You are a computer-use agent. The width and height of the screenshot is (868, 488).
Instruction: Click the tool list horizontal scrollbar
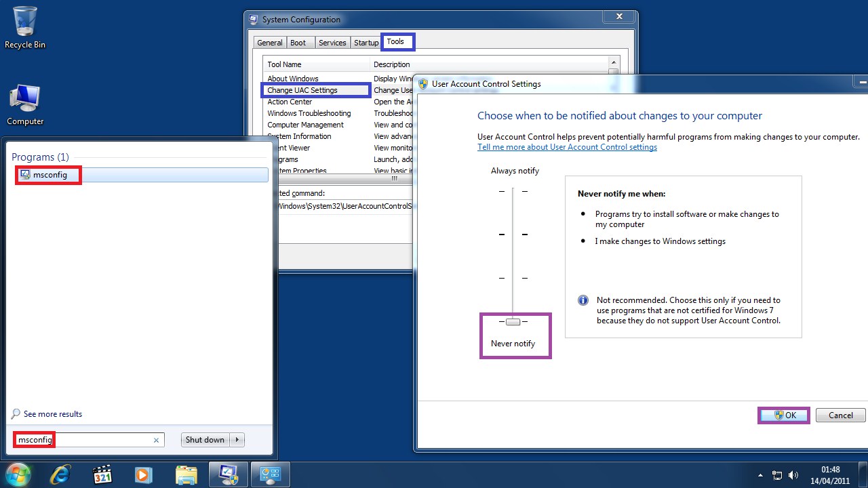(395, 179)
